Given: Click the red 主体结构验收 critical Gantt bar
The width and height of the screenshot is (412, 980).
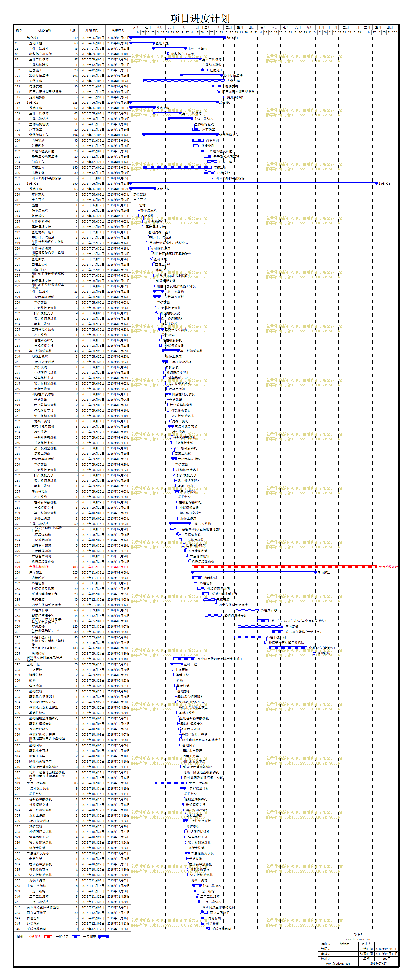Looking at the screenshot, I should [284, 567].
